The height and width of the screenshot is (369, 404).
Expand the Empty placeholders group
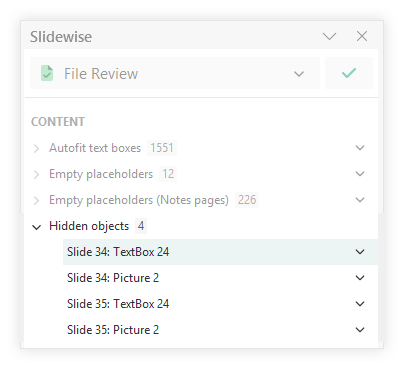coord(36,174)
